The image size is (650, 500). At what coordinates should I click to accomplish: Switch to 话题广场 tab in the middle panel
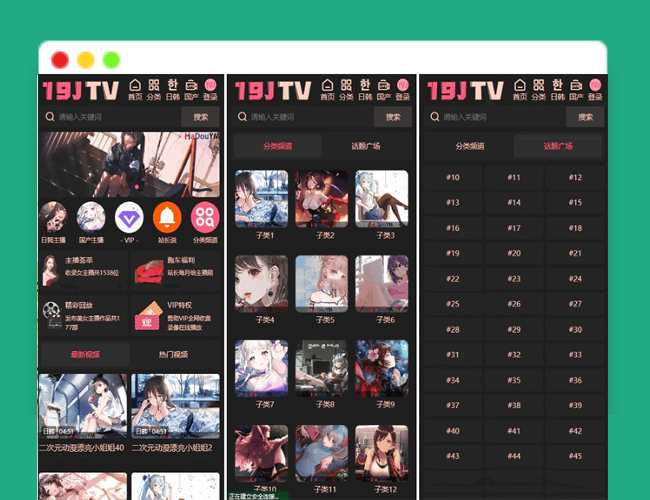pos(366,146)
